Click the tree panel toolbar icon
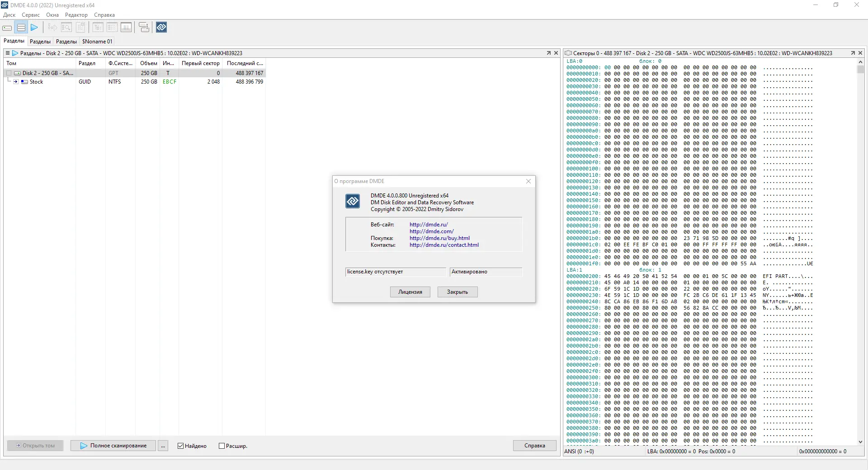This screenshot has height=470, width=868. 98,28
